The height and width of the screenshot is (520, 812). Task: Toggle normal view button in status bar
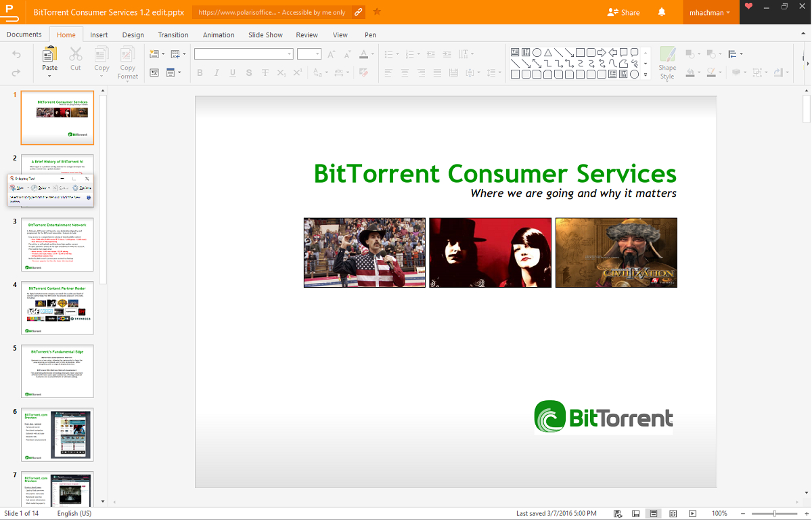pos(654,514)
